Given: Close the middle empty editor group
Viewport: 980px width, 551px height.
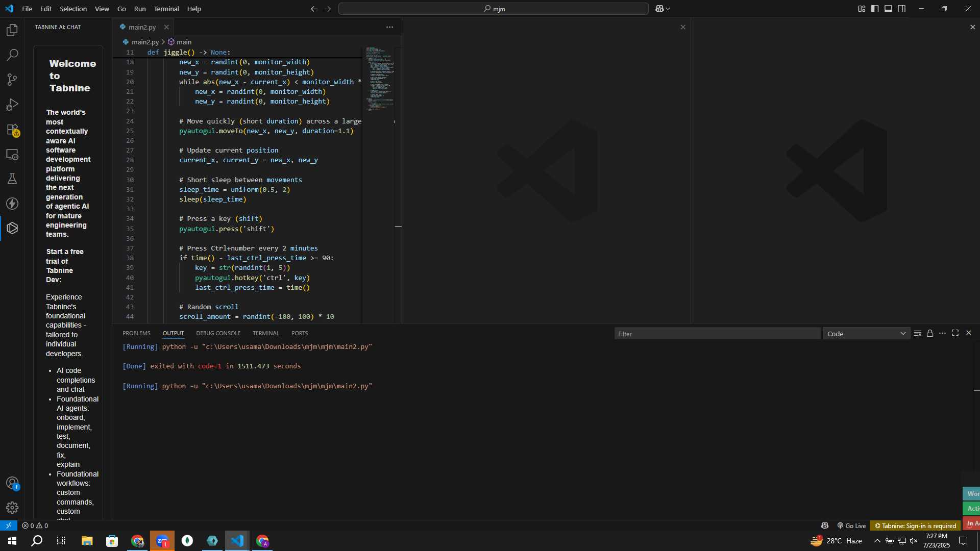Looking at the screenshot, I should click(683, 27).
